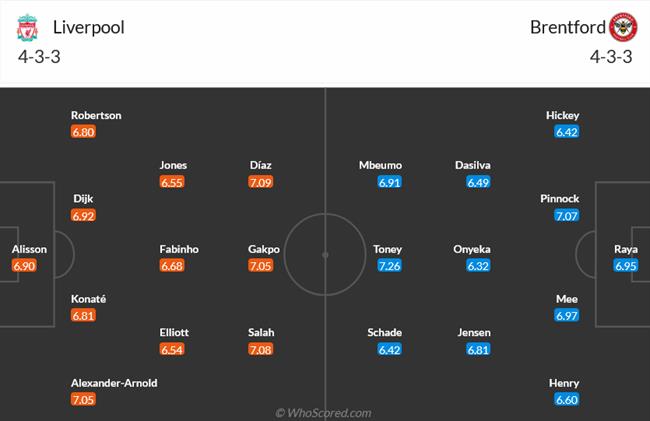Open the Liverpool team name link
Screen dimensions: 650x421
click(x=90, y=27)
